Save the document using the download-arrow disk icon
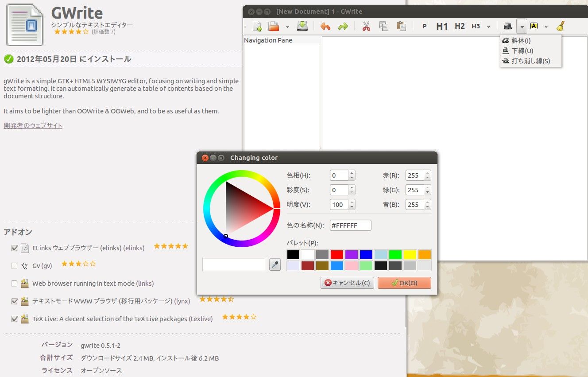The width and height of the screenshot is (588, 377). pos(302,26)
